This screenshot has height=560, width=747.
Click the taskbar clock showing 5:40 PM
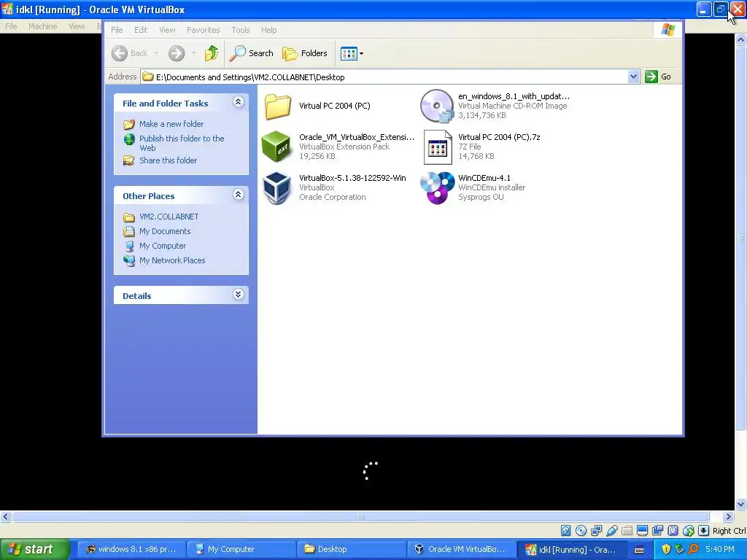[720, 549]
